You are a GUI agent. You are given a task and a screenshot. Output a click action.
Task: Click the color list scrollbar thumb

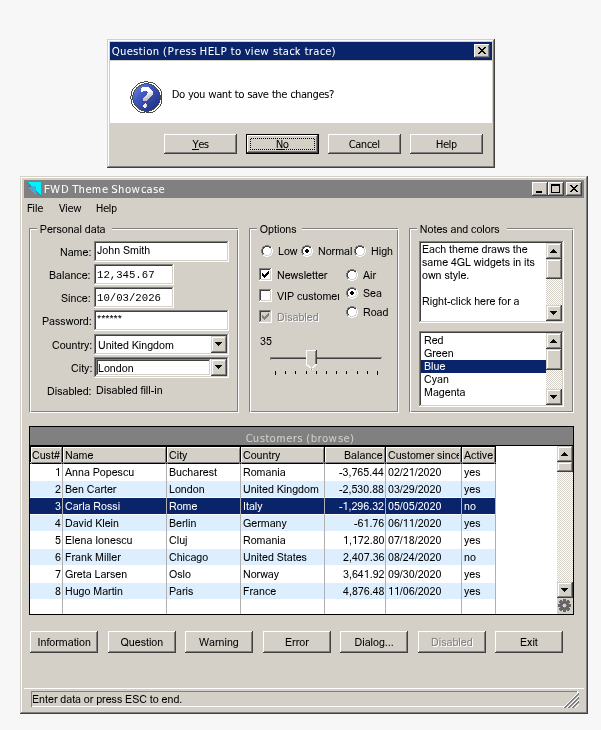point(554,359)
